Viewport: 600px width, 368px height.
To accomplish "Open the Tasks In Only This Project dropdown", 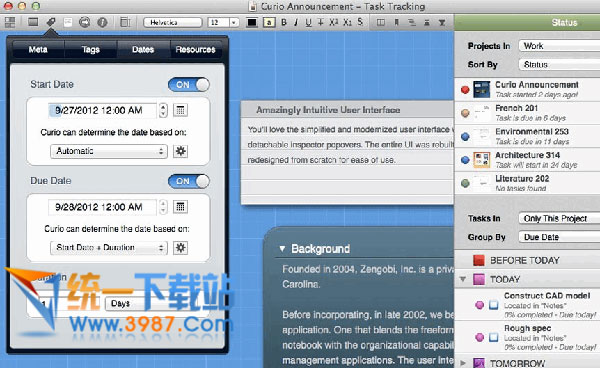I will pyautogui.click(x=559, y=218).
